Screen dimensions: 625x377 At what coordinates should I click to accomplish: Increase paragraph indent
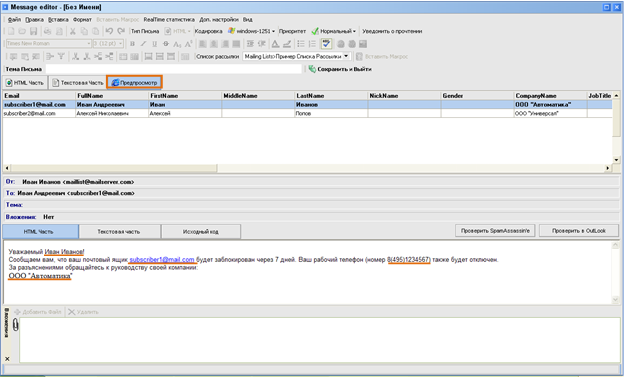point(250,44)
